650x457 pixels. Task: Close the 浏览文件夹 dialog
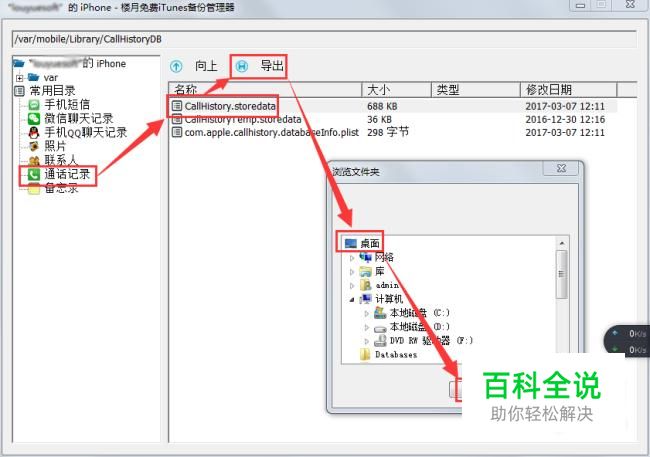point(561,168)
